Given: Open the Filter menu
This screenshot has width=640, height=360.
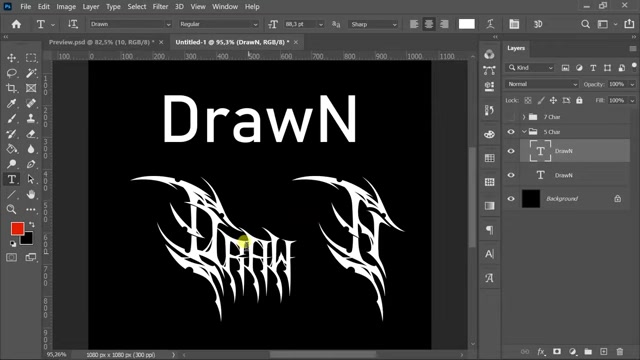Looking at the screenshot, I should pos(160,7).
